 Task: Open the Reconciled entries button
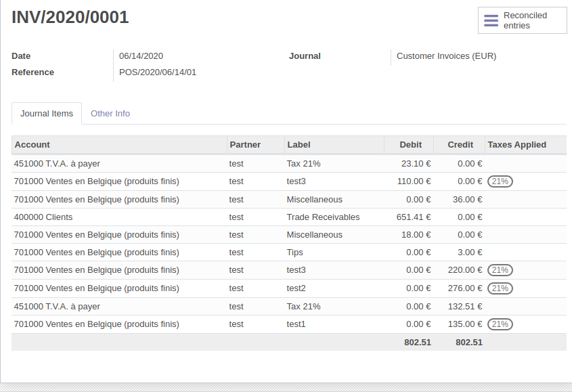(523, 20)
